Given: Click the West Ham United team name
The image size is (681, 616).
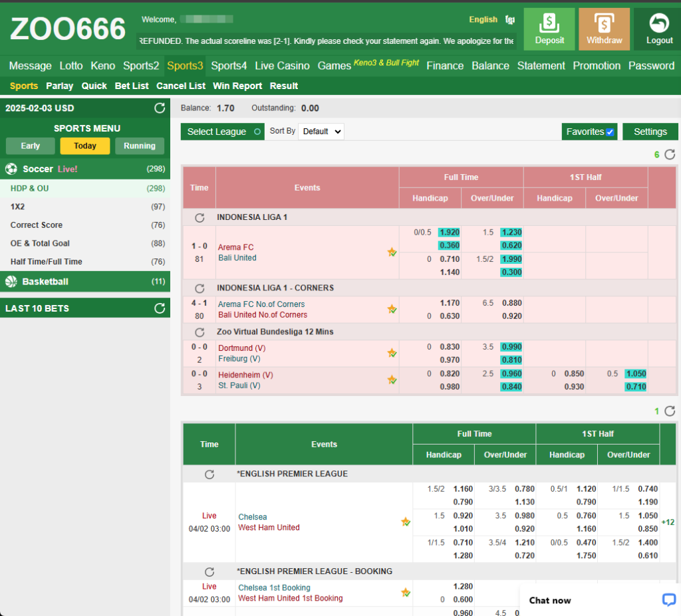Looking at the screenshot, I should [x=269, y=528].
